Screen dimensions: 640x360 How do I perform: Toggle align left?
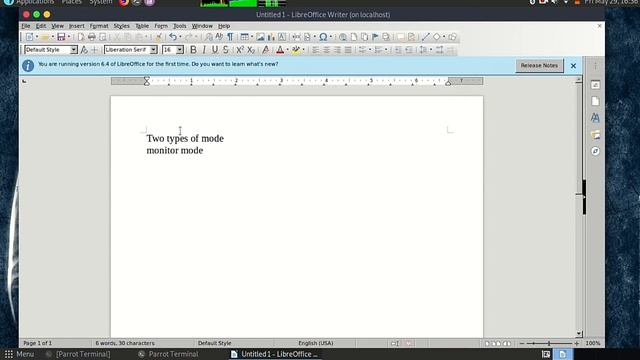pyautogui.click(x=316, y=50)
